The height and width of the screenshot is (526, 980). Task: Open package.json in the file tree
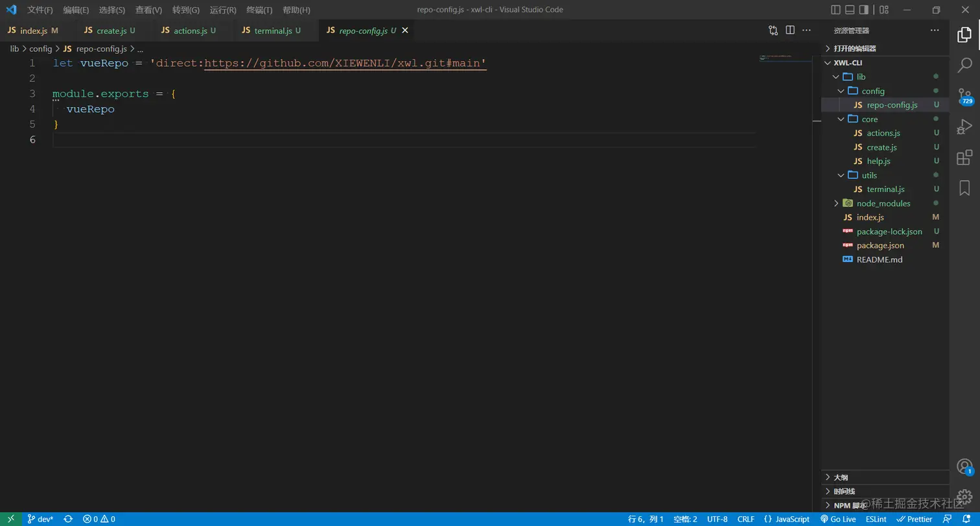point(885,245)
